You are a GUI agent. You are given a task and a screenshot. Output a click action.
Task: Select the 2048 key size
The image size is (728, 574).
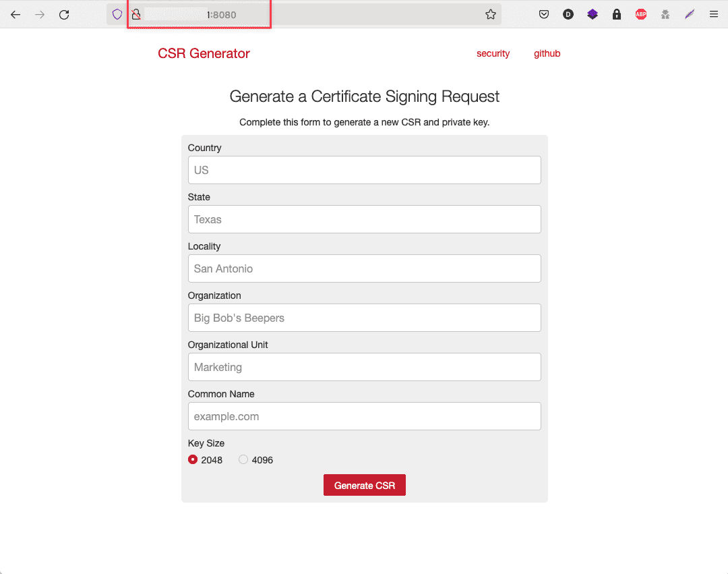(193, 460)
